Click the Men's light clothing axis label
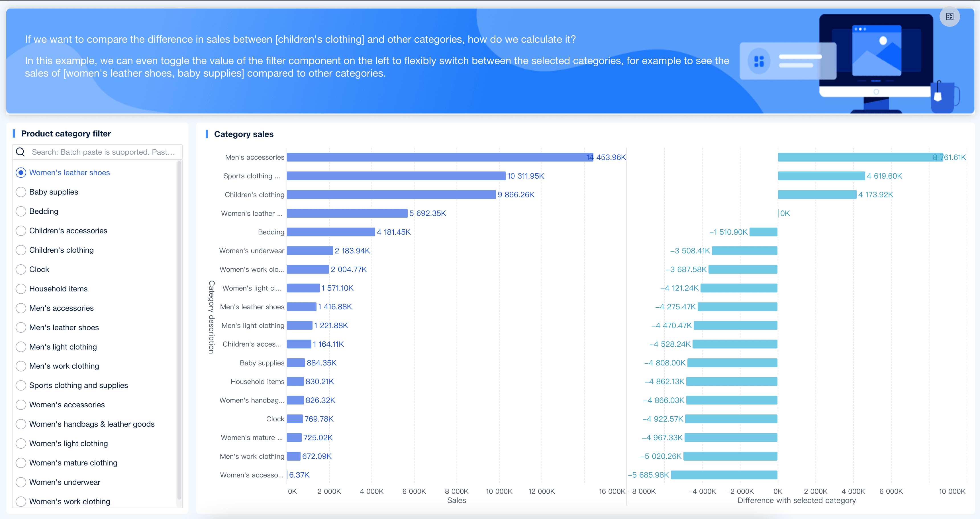Image resolution: width=980 pixels, height=519 pixels. point(253,326)
